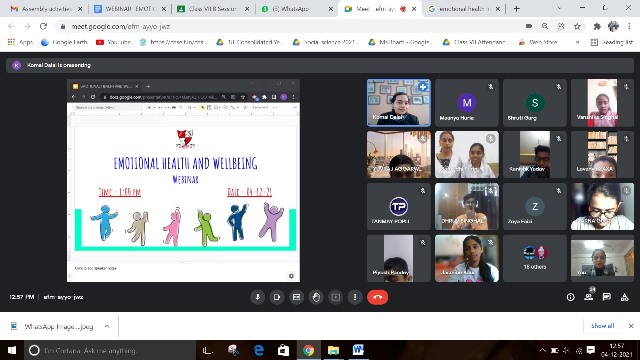Screen dimensions: 640x360
Task: Open File Explorer from the taskbar
Action: click(333, 350)
